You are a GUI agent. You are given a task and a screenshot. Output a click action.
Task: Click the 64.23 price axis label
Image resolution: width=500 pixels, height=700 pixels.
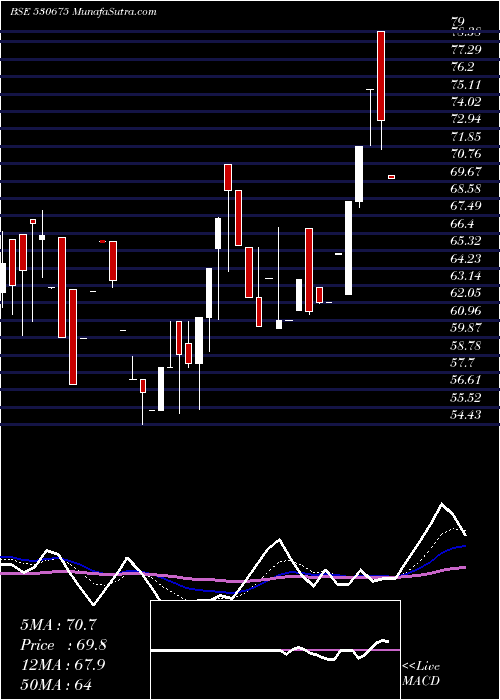pos(466,258)
